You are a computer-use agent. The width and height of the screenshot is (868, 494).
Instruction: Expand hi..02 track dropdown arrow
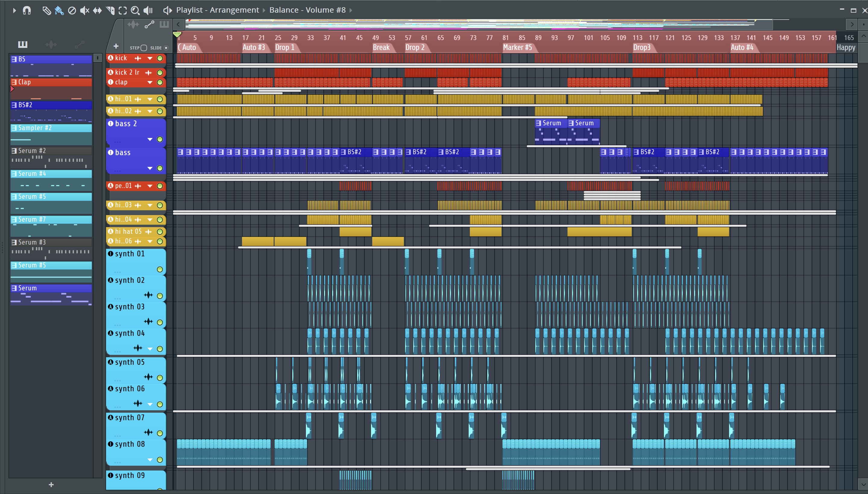tap(150, 111)
